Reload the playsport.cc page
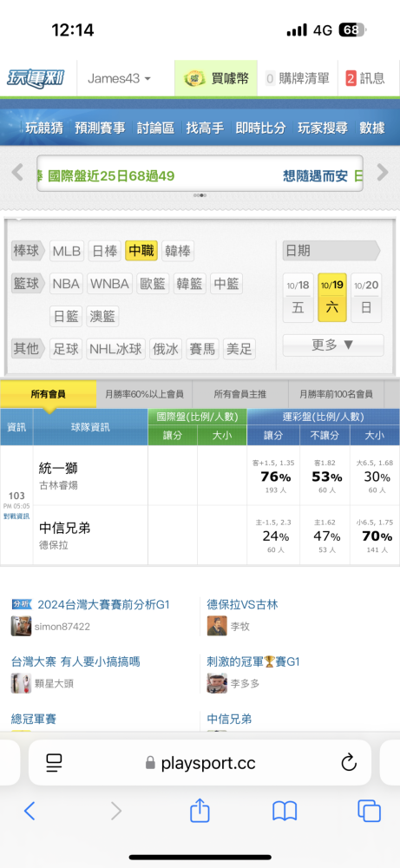 point(349,763)
